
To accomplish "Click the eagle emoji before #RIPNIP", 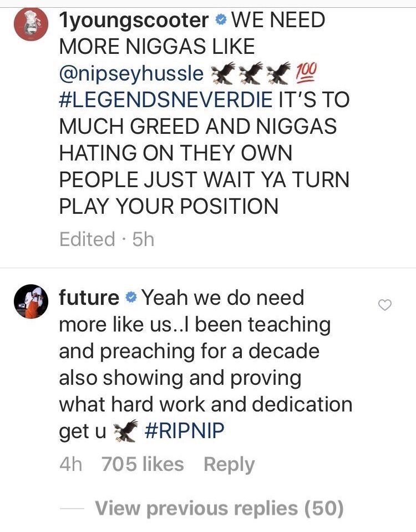I will point(125,430).
